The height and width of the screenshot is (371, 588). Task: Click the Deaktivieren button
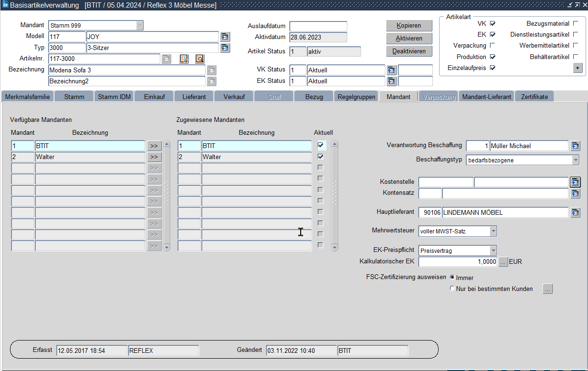[x=409, y=51]
